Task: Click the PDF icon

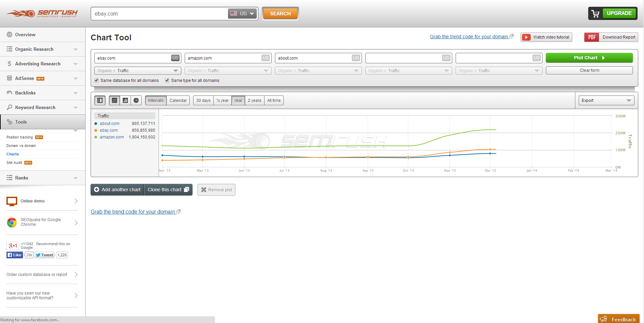Action: [592, 37]
